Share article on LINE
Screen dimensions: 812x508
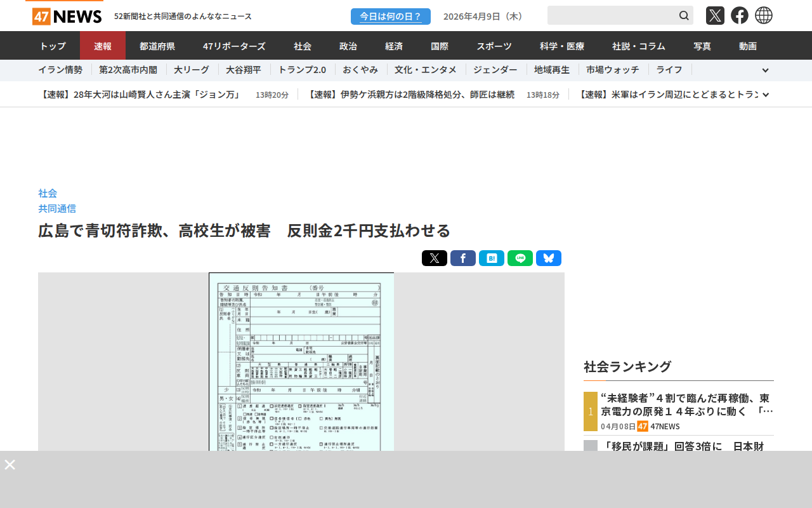(x=520, y=258)
